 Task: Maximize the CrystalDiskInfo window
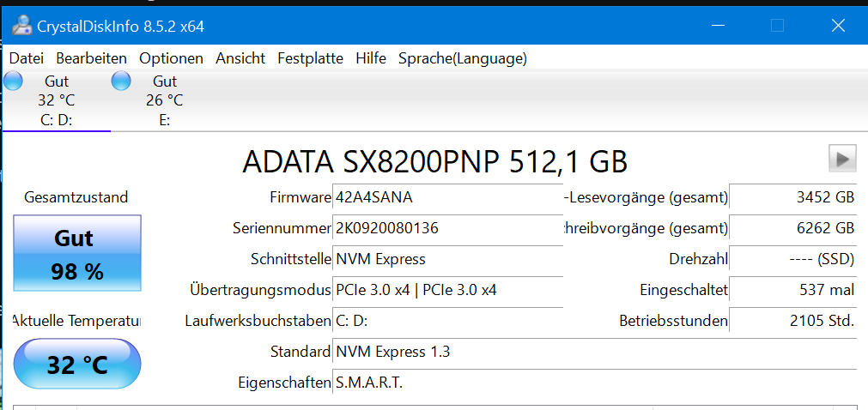[777, 26]
